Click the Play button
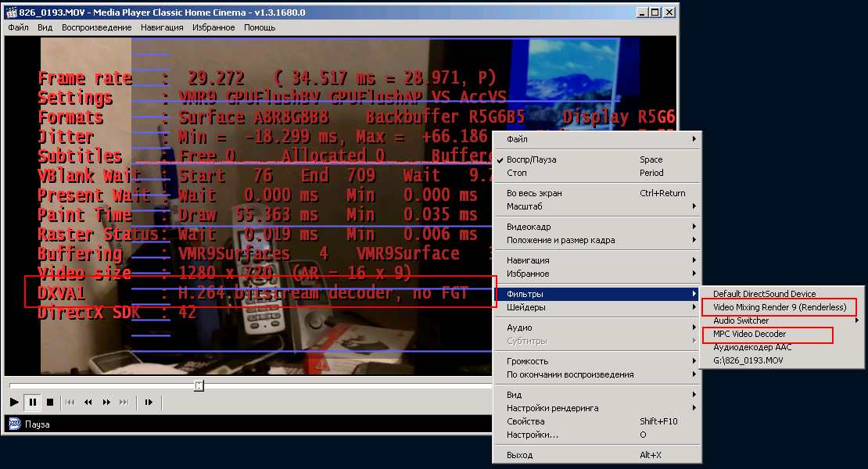Screen dimensions: 868x469 point(14,402)
